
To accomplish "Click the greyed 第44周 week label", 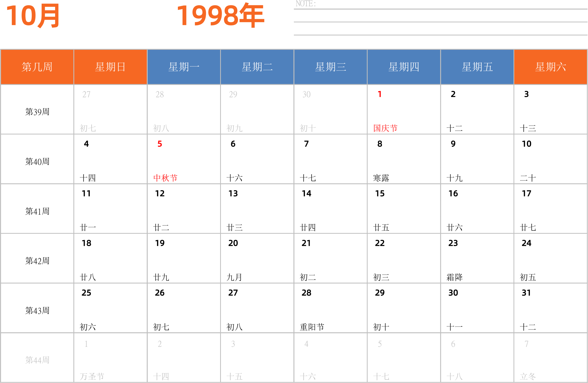I will point(37,360).
